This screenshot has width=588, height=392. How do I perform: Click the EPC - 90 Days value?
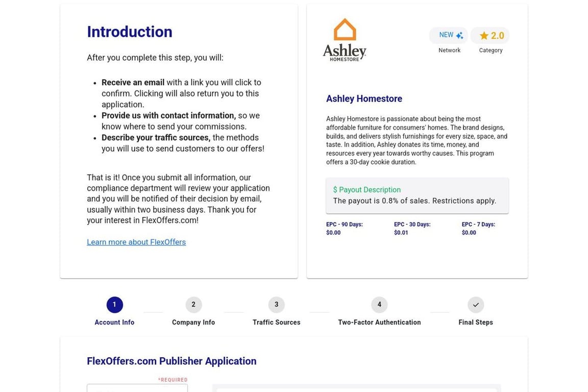coord(333,233)
